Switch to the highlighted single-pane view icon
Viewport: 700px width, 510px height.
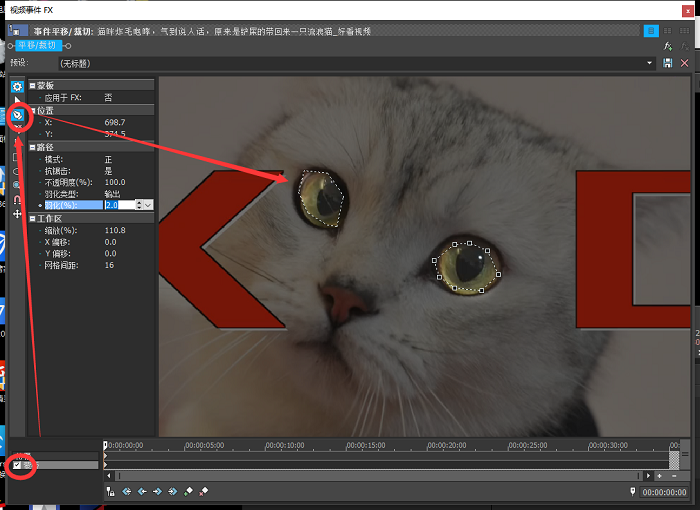click(652, 31)
